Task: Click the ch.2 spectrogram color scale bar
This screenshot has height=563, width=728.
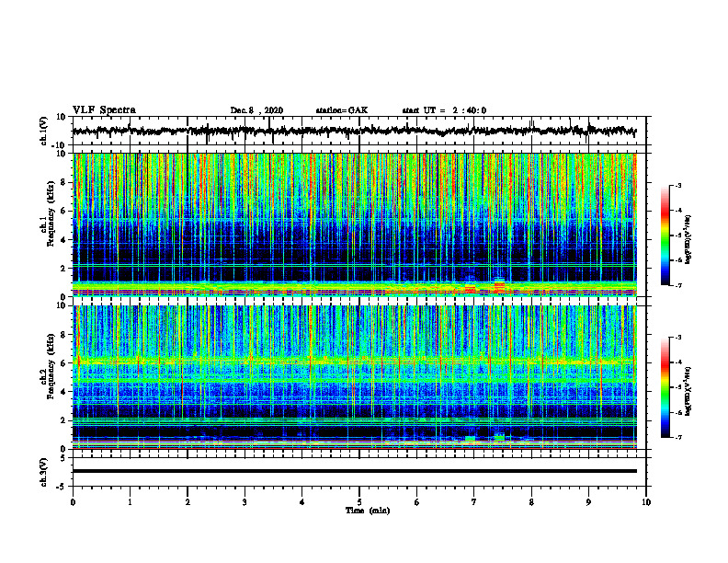Action: tap(665, 387)
